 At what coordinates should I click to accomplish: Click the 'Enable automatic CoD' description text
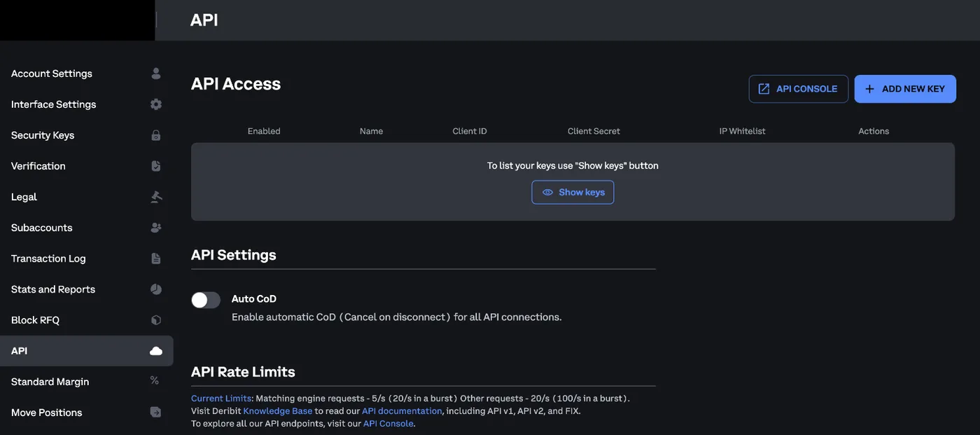coord(396,317)
